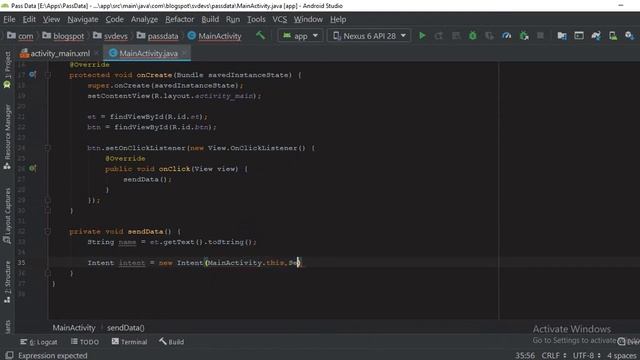Open the Structure sidebar tab
This screenshot has width=640, height=360.
[x=7, y=282]
